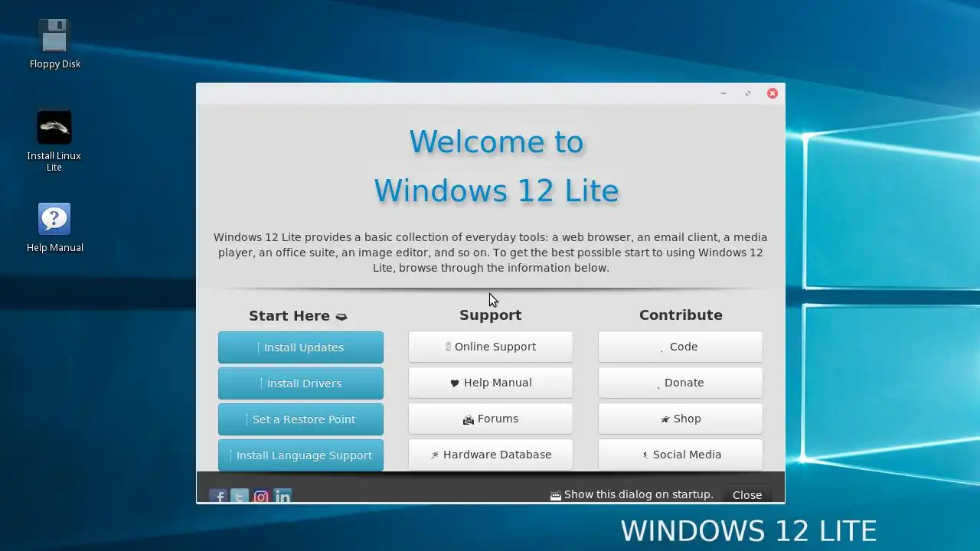The width and height of the screenshot is (980, 551).
Task: Open the LinkedIn social link icon
Action: pos(283,497)
